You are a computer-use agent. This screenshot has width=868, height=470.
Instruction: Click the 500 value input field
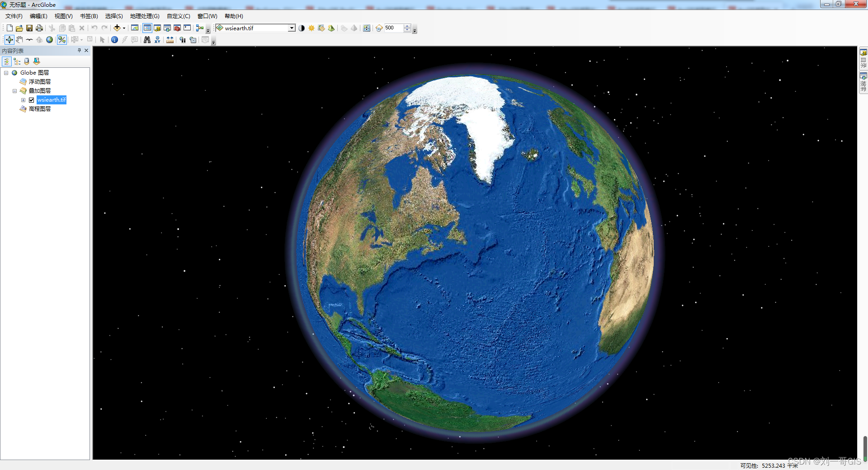tap(393, 28)
